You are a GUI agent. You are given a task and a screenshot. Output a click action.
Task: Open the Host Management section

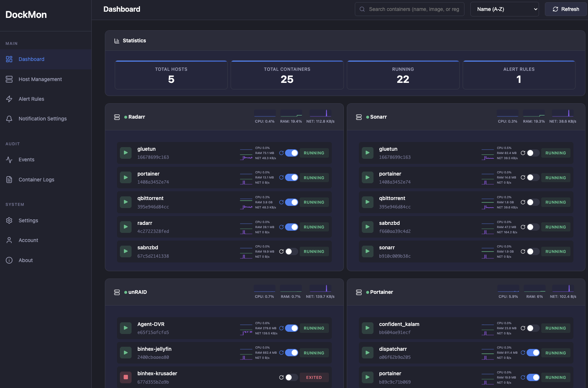pyautogui.click(x=40, y=79)
